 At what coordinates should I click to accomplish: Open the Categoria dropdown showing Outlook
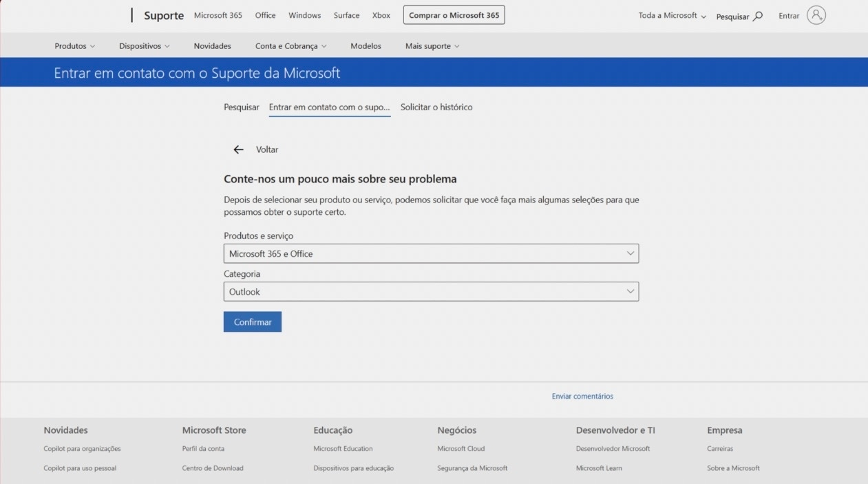tap(431, 291)
